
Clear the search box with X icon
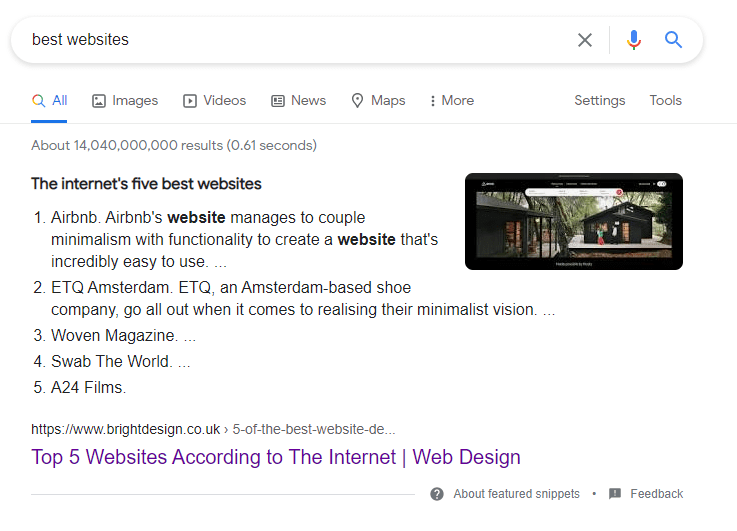[x=585, y=40]
